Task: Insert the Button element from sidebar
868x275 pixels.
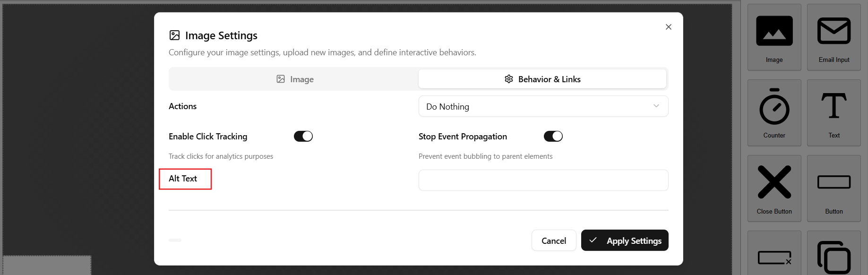Action: (834, 182)
